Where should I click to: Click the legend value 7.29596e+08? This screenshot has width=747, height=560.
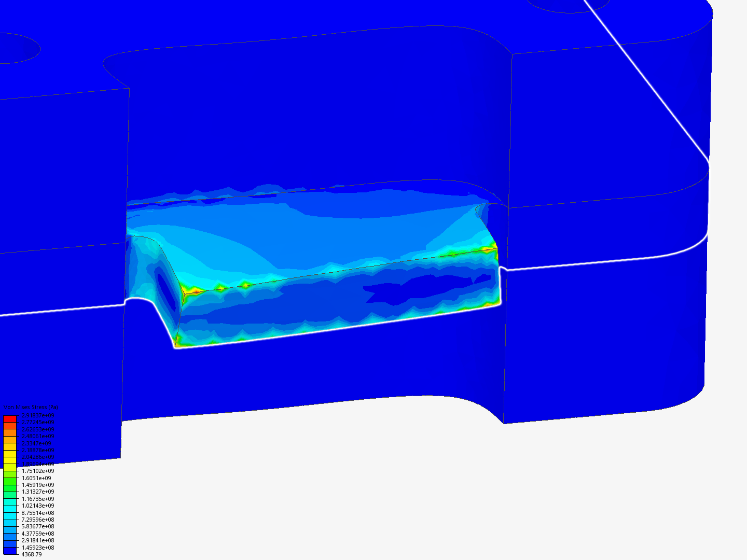coord(38,520)
